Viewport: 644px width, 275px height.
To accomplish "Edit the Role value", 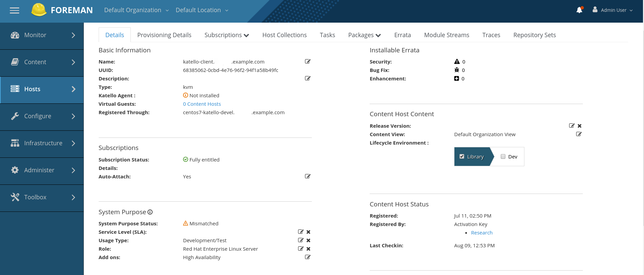I will coord(301,249).
